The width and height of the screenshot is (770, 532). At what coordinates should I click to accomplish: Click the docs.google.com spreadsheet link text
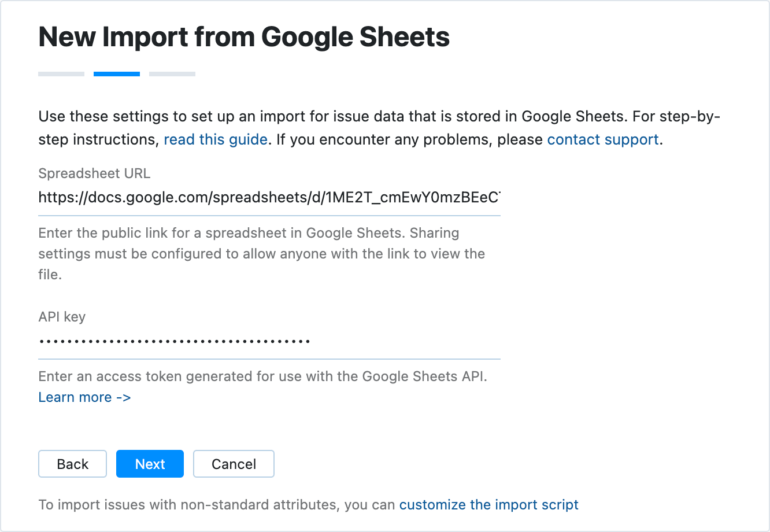click(x=269, y=198)
